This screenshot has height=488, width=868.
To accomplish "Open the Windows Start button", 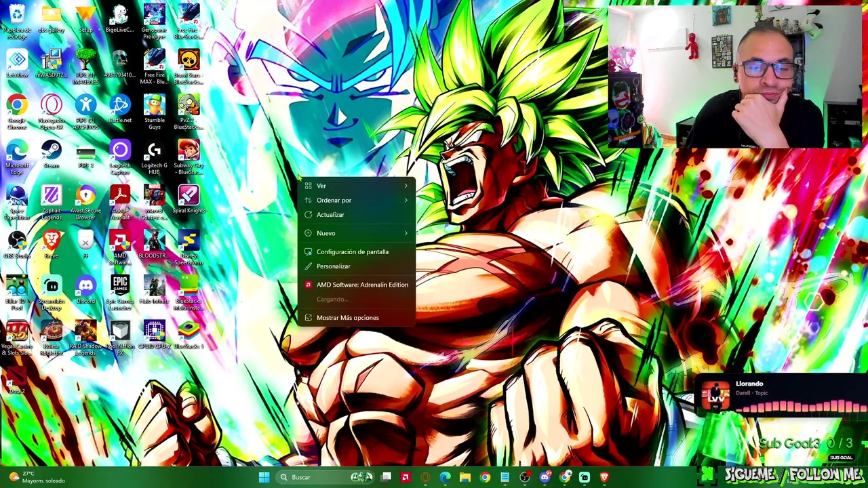I will [x=264, y=477].
